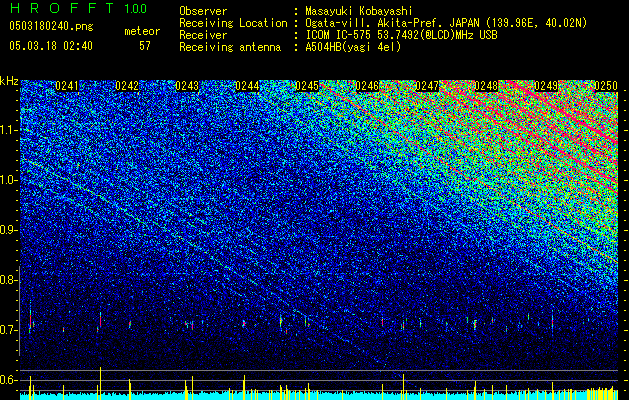Click the HROFFT program title
This screenshot has width=629, height=400.
[62, 8]
